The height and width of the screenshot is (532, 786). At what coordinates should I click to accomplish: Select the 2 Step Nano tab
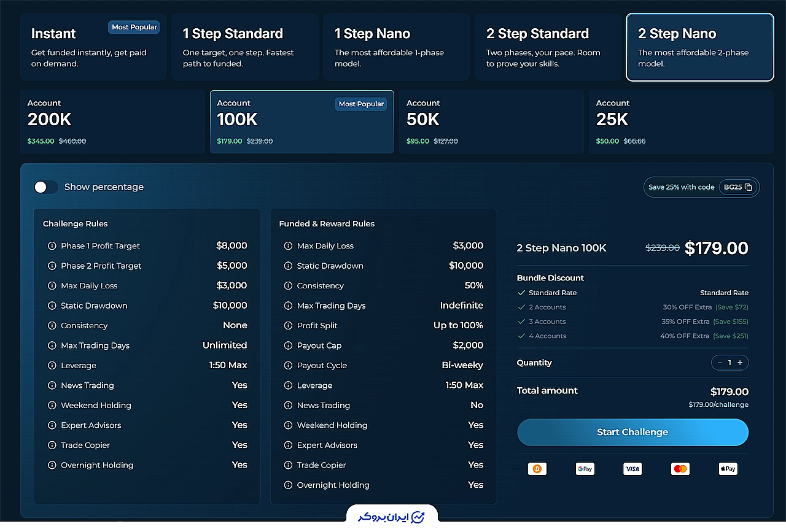700,47
